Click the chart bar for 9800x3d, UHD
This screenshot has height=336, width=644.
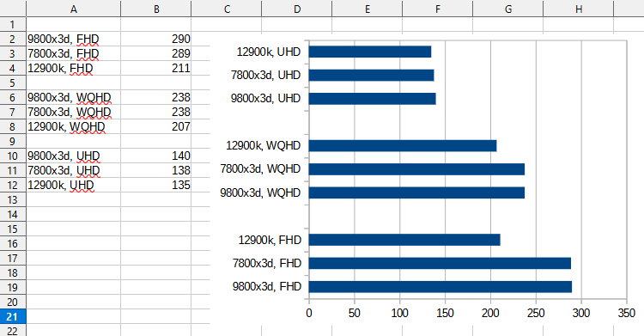372,99
